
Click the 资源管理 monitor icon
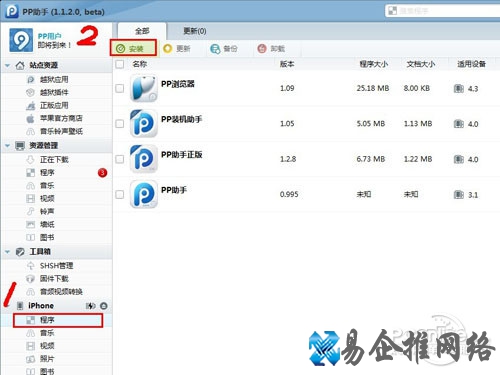click(20, 146)
